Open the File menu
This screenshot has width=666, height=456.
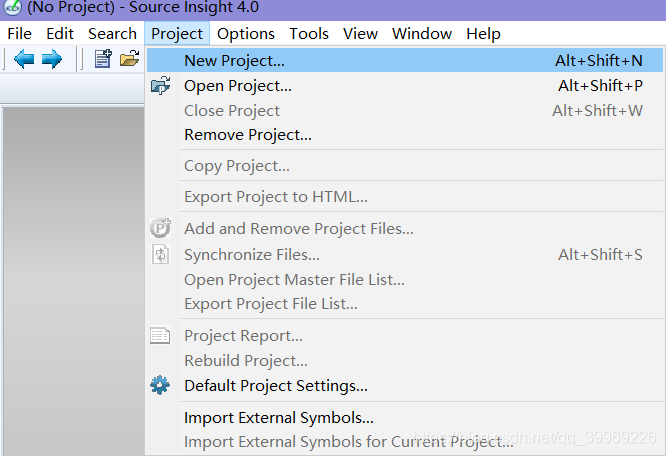tap(20, 34)
